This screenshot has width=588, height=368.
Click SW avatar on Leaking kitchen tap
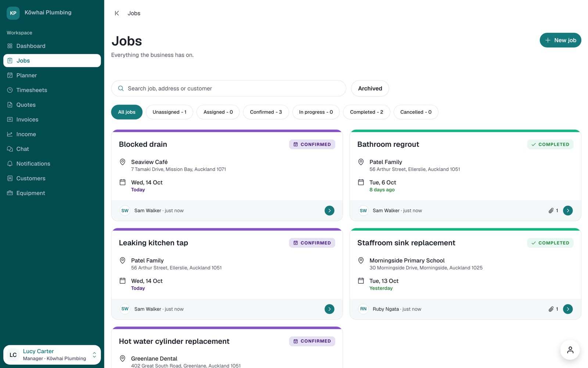pyautogui.click(x=125, y=309)
